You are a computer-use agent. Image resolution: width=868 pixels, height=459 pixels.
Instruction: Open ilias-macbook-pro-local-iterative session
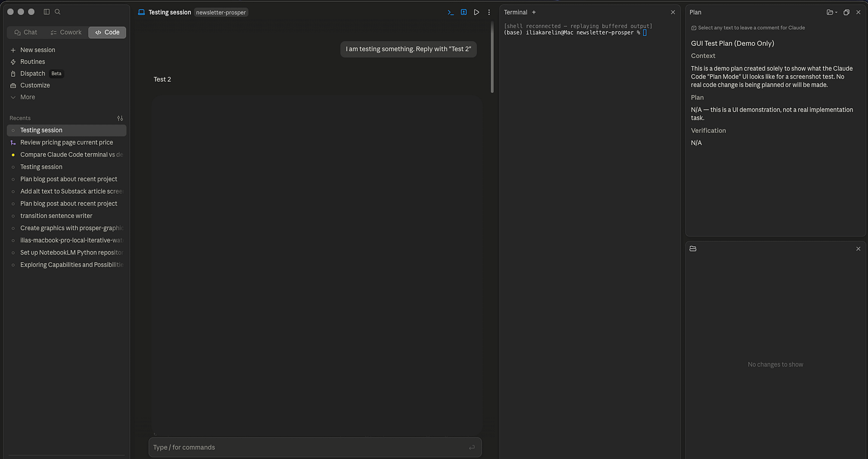point(66,240)
